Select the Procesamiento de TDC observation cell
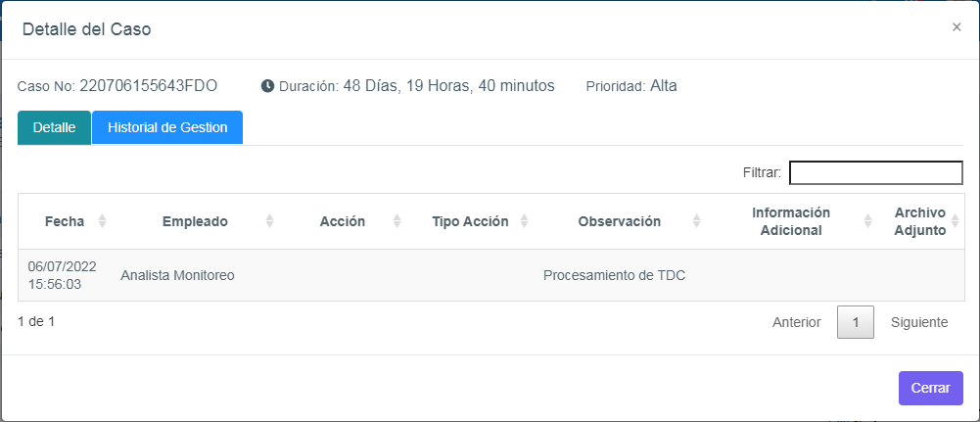980x422 pixels. [614, 275]
